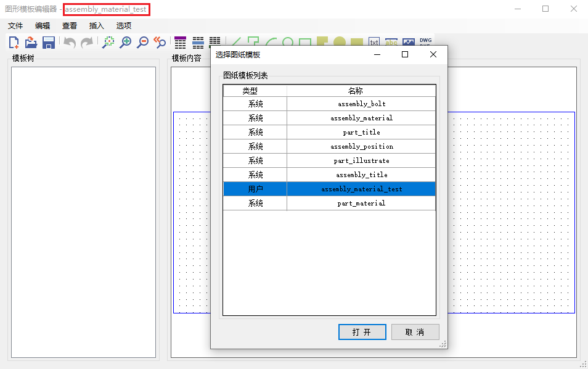This screenshot has width=588, height=369.
Task: Click the zoom in magnifier
Action: coord(125,42)
